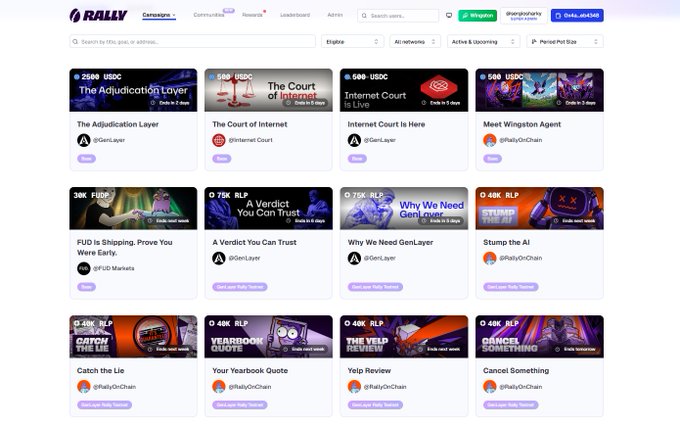
Task: Click the @FUD Markets handle text
Action: [x=114, y=268]
